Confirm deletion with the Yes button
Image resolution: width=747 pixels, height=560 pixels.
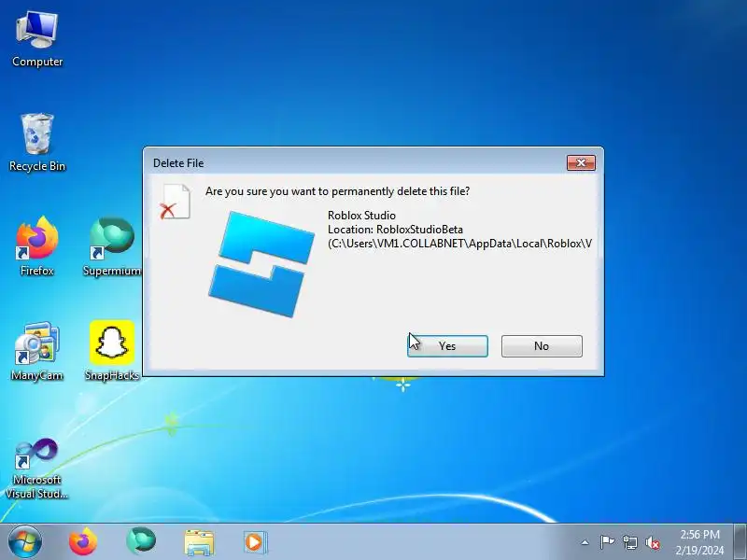click(447, 346)
